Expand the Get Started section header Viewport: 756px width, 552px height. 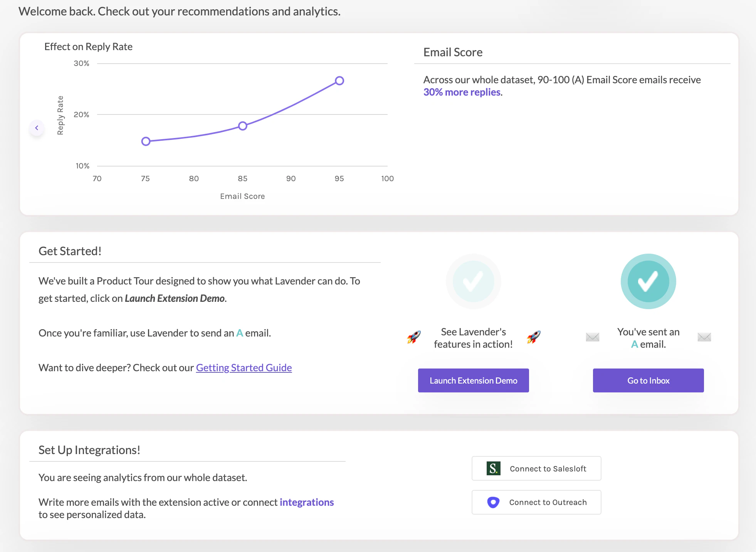coord(70,251)
